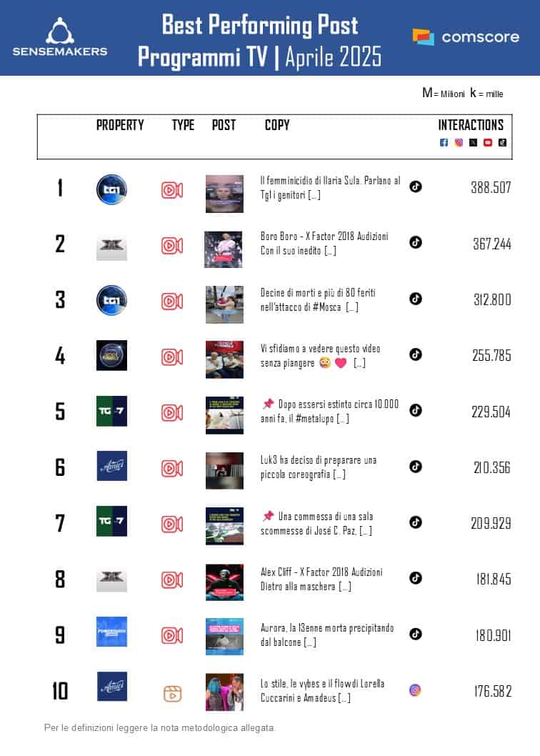Open the Comscore logo in the banner

tap(466, 37)
